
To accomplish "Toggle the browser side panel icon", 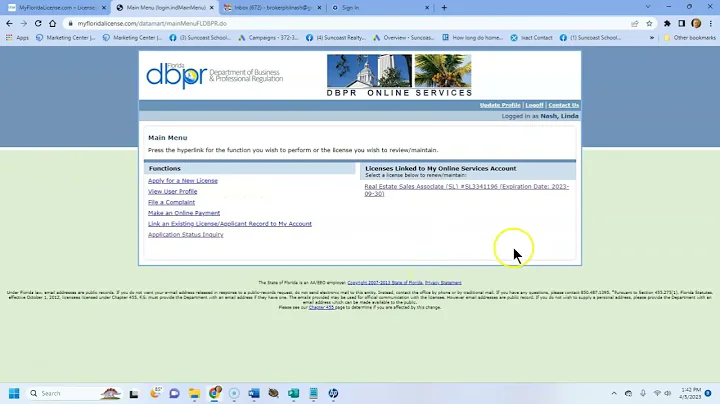I will point(682,23).
